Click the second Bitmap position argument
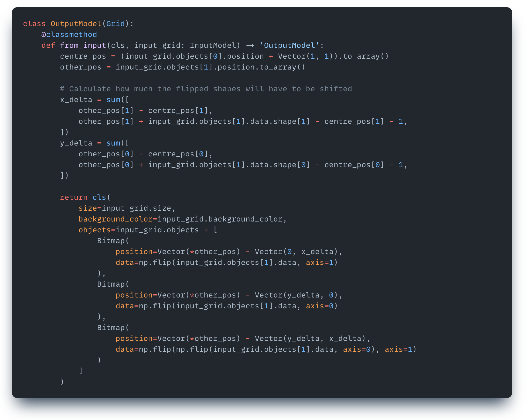 [134, 295]
